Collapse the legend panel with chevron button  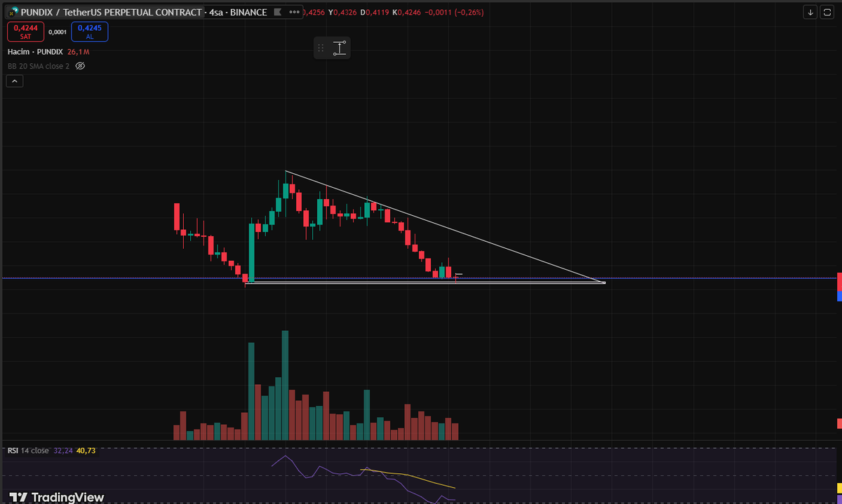tap(14, 80)
